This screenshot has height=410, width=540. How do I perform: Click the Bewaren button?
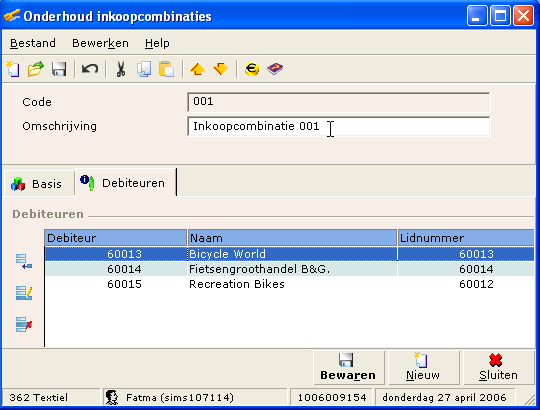348,367
